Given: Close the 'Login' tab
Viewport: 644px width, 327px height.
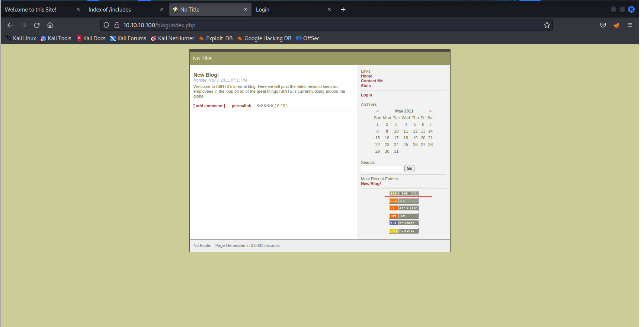Looking at the screenshot, I should click(x=329, y=10).
